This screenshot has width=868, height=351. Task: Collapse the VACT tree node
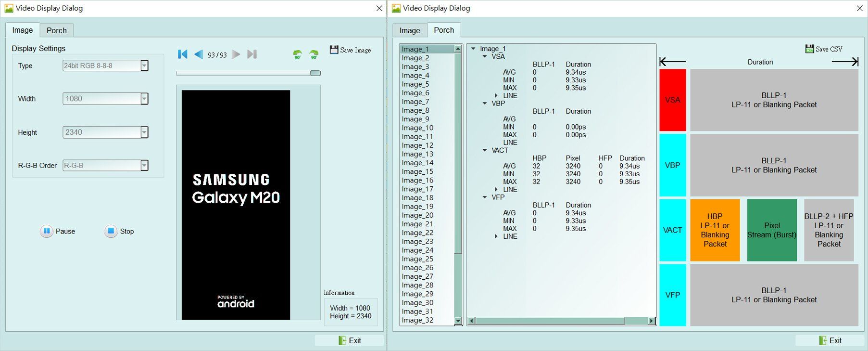pyautogui.click(x=485, y=150)
